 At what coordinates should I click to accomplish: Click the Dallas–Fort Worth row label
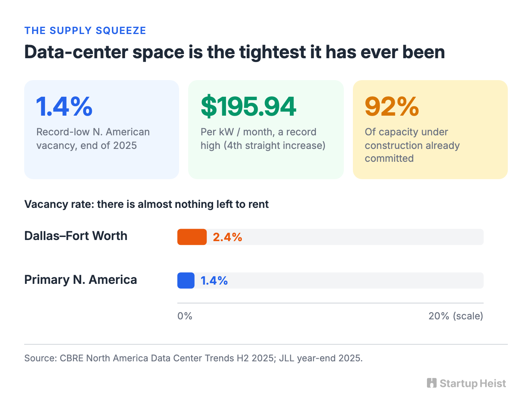point(76,236)
